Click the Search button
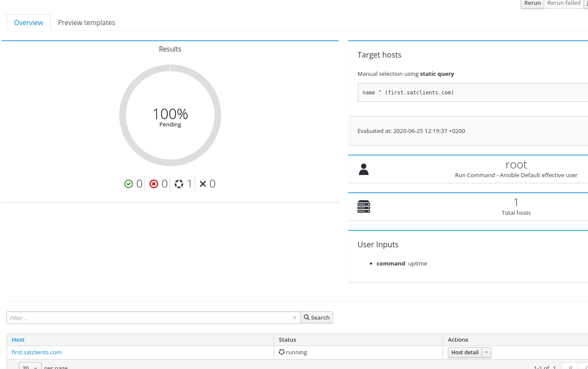Viewport: 588px width, 369px height. [x=317, y=317]
